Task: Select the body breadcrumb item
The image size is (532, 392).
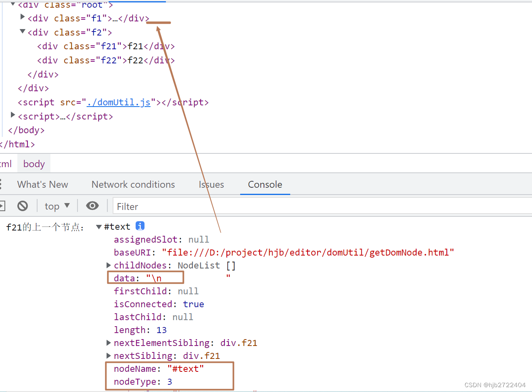Action: coord(34,164)
